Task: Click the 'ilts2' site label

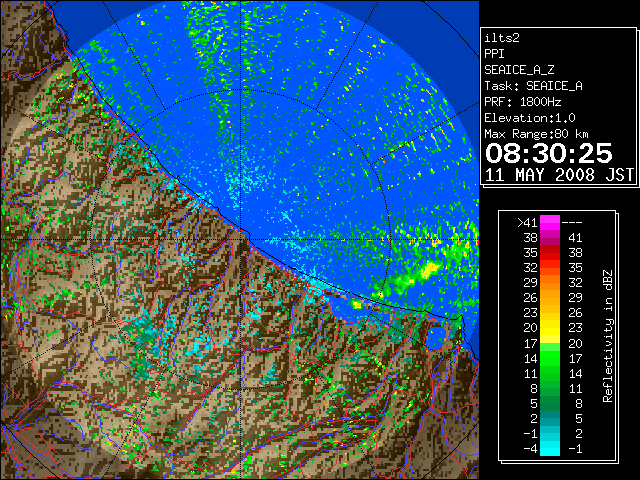Action: tap(502, 38)
